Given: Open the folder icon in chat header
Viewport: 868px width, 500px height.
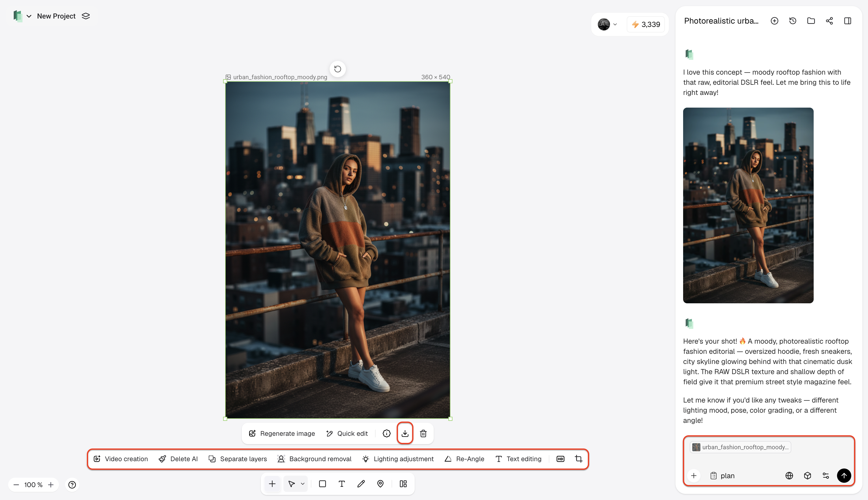Looking at the screenshot, I should coord(811,21).
